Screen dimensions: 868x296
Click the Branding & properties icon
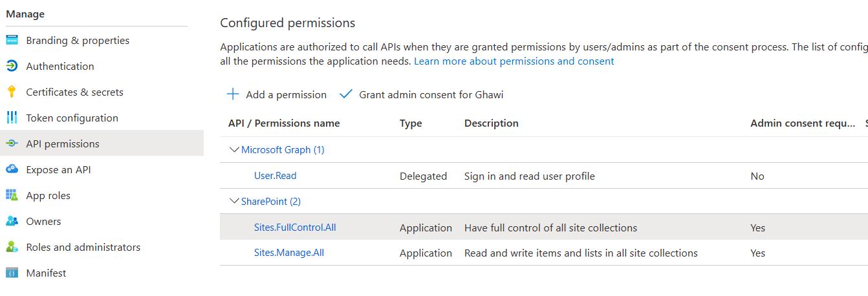tap(12, 40)
